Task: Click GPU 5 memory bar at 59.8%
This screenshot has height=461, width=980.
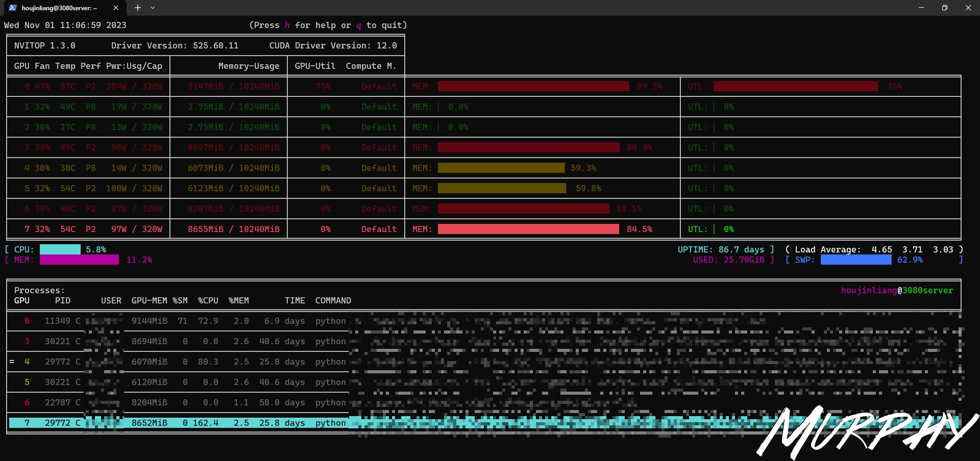Action: pos(502,188)
